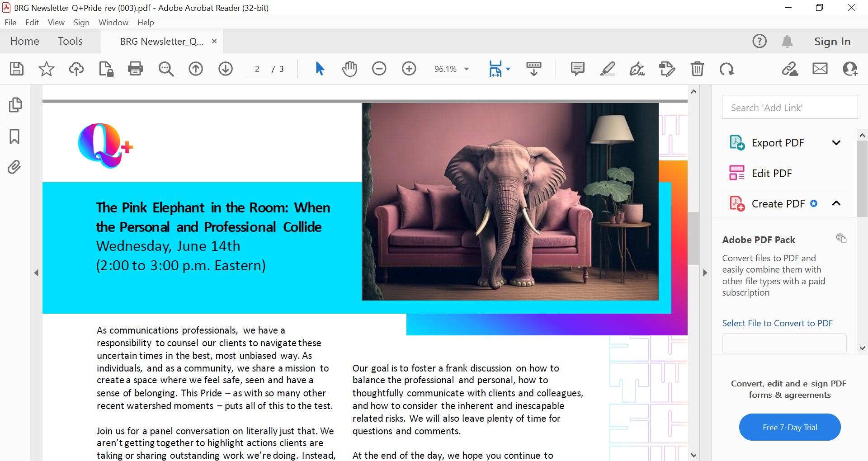Click Sign In
Viewport: 868px width, 461px height.
click(x=832, y=41)
